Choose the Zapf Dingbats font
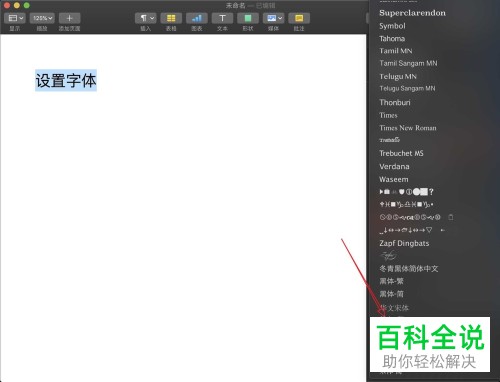Screen dimensions: 500x382 (404, 243)
